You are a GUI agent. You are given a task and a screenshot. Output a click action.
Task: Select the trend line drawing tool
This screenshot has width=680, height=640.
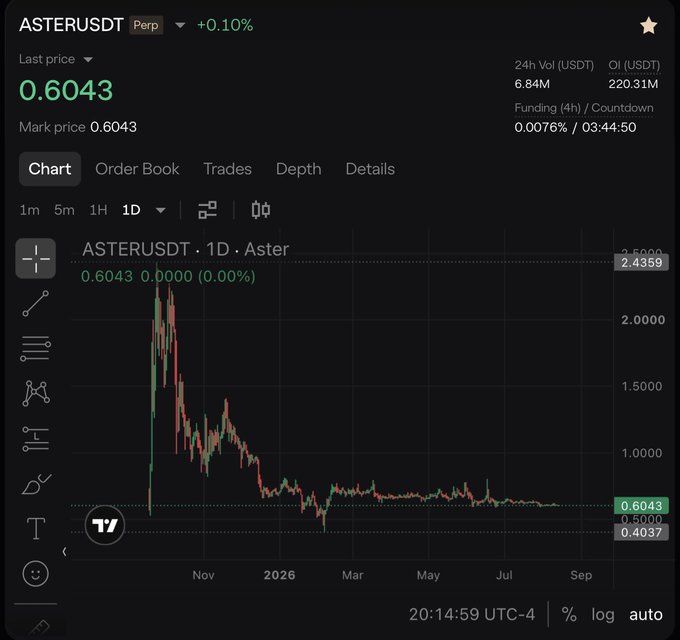[x=36, y=304]
